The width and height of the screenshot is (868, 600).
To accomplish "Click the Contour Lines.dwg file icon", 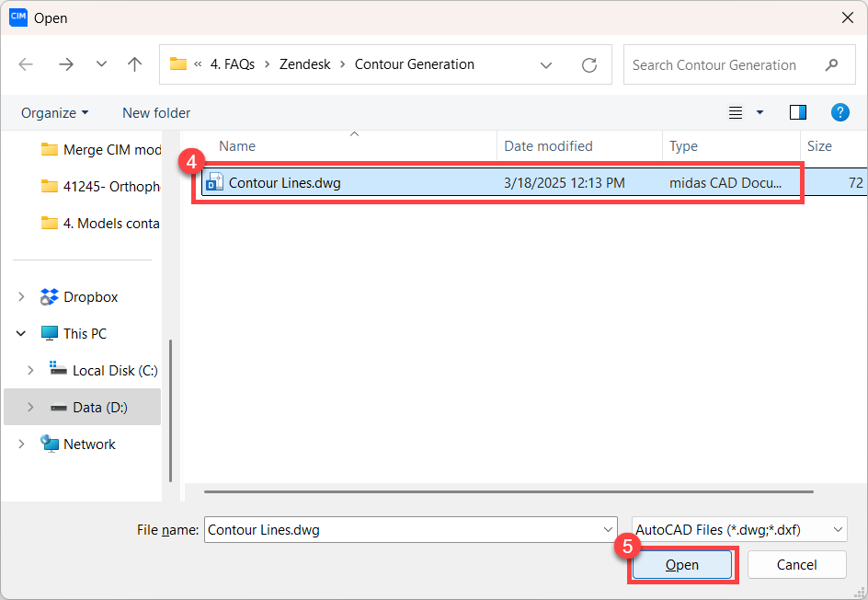I will coord(214,182).
